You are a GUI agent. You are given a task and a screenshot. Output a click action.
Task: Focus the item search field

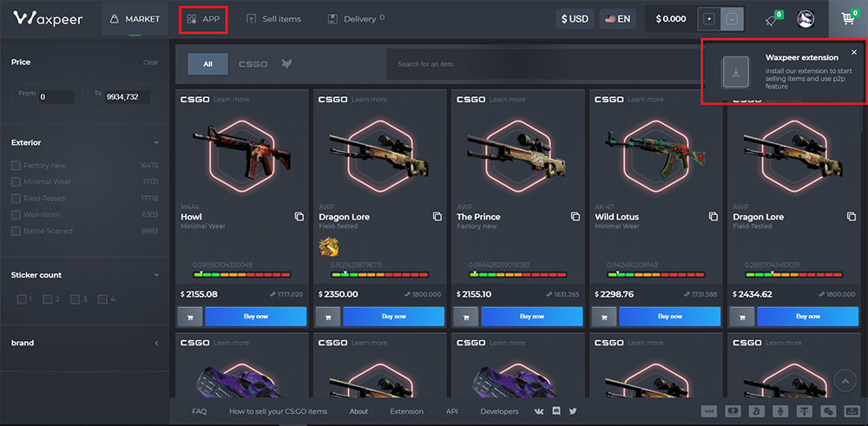click(x=538, y=64)
